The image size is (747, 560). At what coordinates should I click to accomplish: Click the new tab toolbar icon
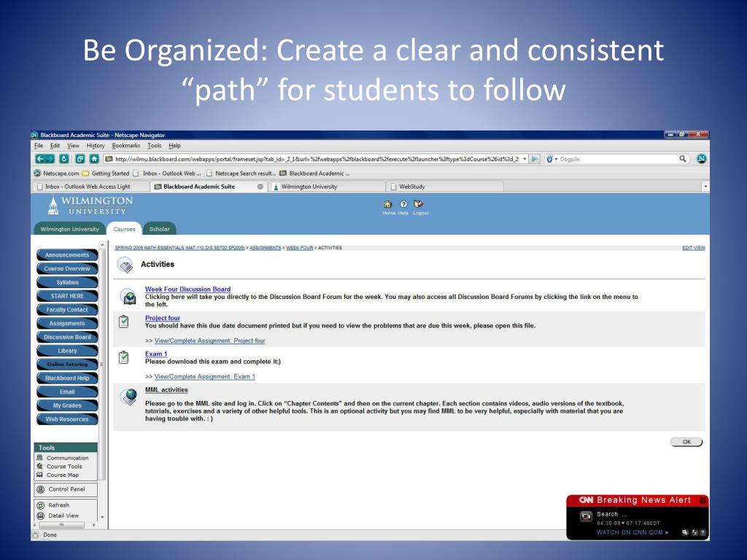pos(80,159)
